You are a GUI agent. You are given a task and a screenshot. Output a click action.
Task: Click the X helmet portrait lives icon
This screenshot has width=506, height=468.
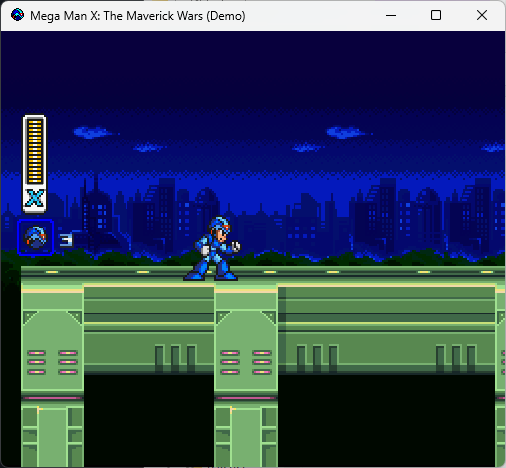(x=35, y=238)
